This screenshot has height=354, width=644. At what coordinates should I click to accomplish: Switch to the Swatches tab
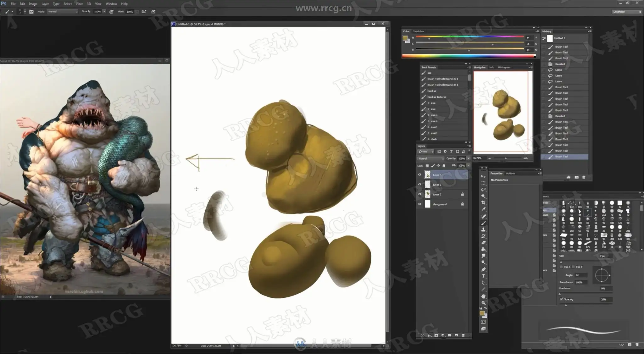coord(418,31)
